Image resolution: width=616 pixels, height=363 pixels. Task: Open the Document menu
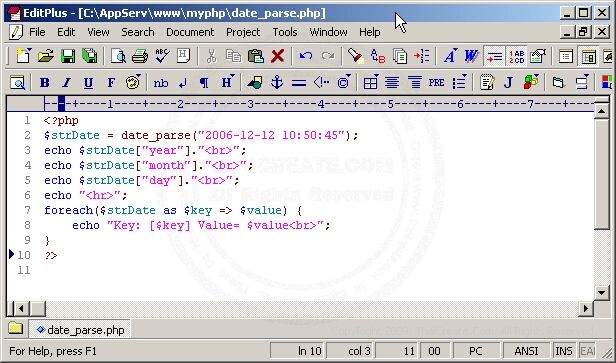pyautogui.click(x=190, y=32)
